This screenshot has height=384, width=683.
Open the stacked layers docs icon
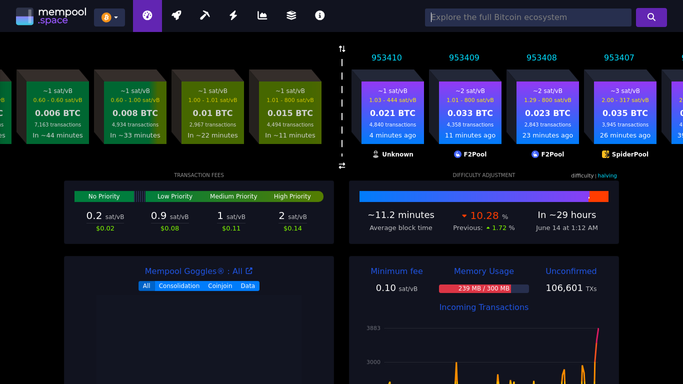point(291,16)
